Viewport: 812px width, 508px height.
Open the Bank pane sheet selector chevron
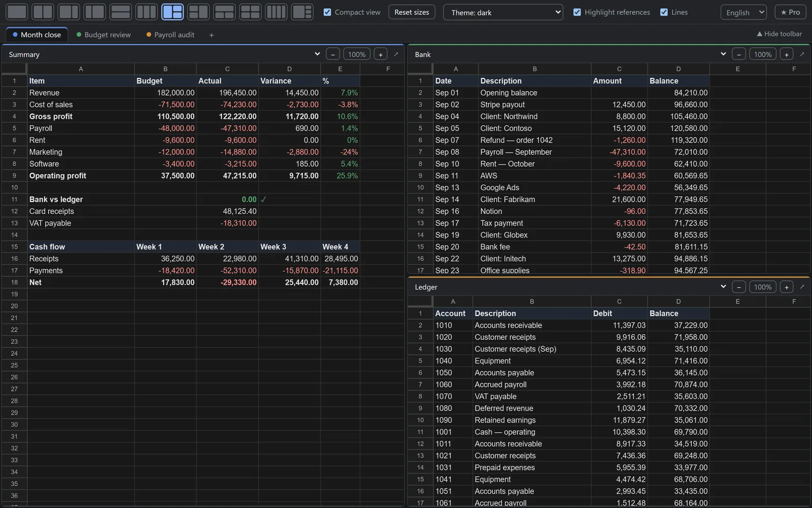723,54
